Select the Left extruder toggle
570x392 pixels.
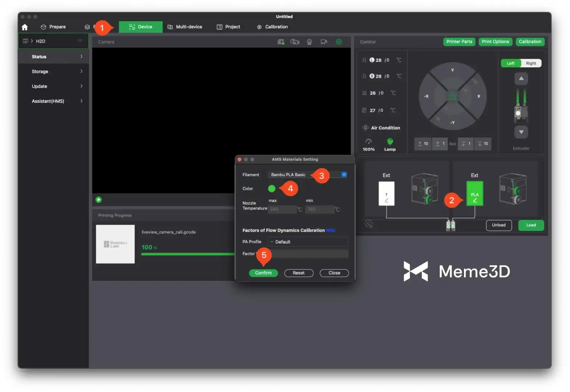click(510, 63)
